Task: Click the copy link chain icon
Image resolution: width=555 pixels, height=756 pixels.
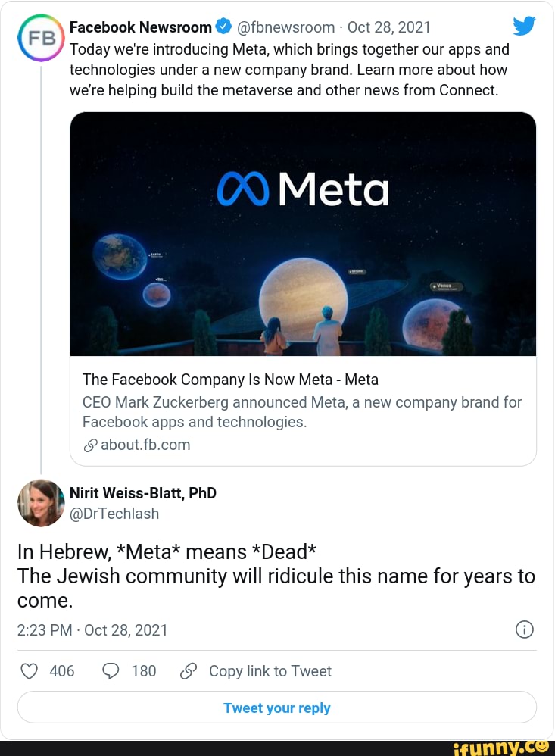Action: [x=189, y=671]
